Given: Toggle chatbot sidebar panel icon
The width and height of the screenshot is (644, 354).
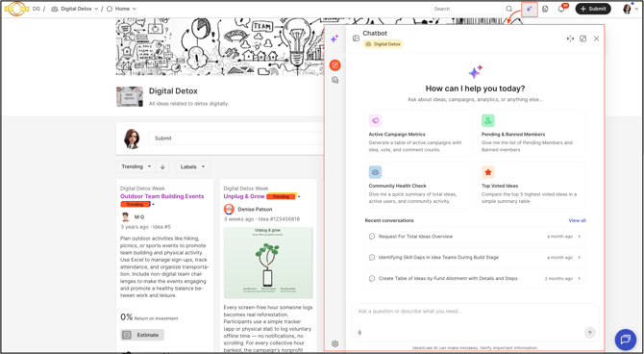Looking at the screenshot, I should pyautogui.click(x=356, y=38).
